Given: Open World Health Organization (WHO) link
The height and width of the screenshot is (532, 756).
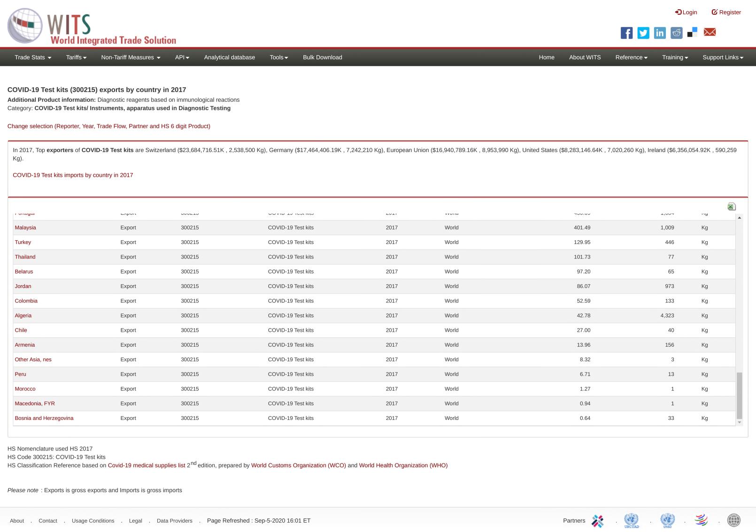Looking at the screenshot, I should point(403,465).
